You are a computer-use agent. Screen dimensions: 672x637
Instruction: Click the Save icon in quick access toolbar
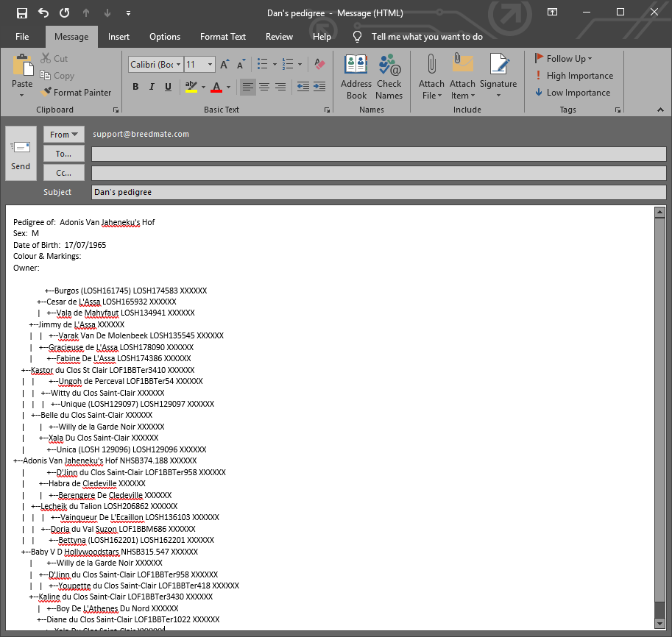pyautogui.click(x=22, y=13)
